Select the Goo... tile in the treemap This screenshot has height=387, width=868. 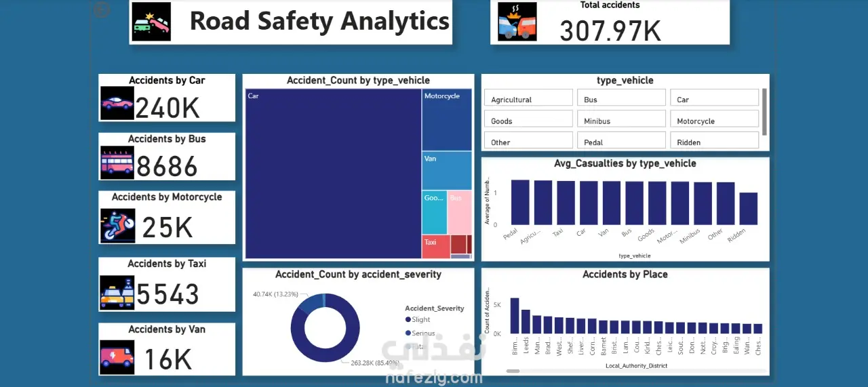pyautogui.click(x=435, y=212)
